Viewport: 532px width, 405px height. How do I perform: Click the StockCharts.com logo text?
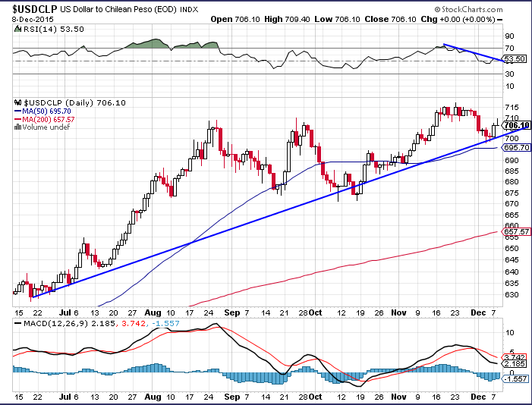[x=468, y=10]
